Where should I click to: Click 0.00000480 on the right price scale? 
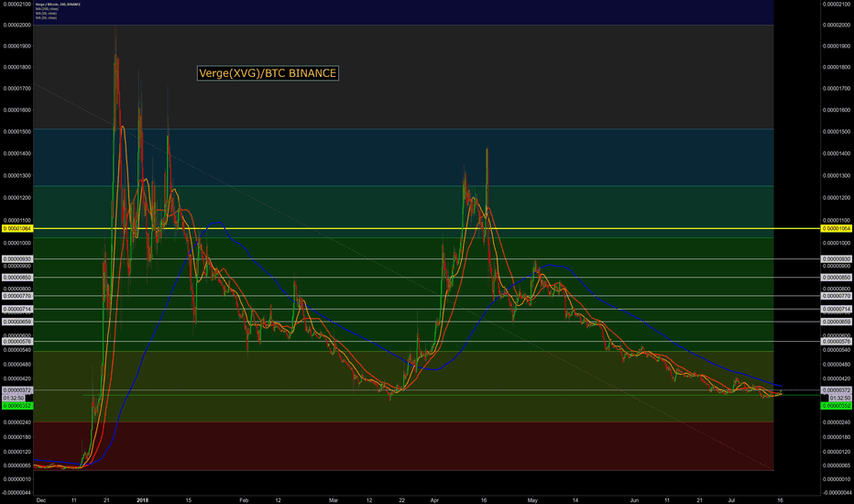pos(837,365)
